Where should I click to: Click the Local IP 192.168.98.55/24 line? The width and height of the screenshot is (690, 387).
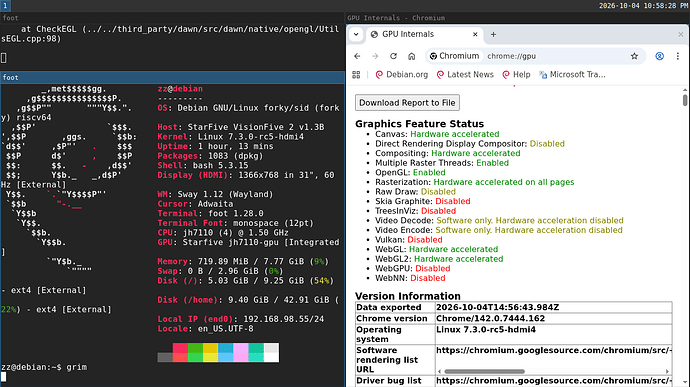pyautogui.click(x=241, y=319)
